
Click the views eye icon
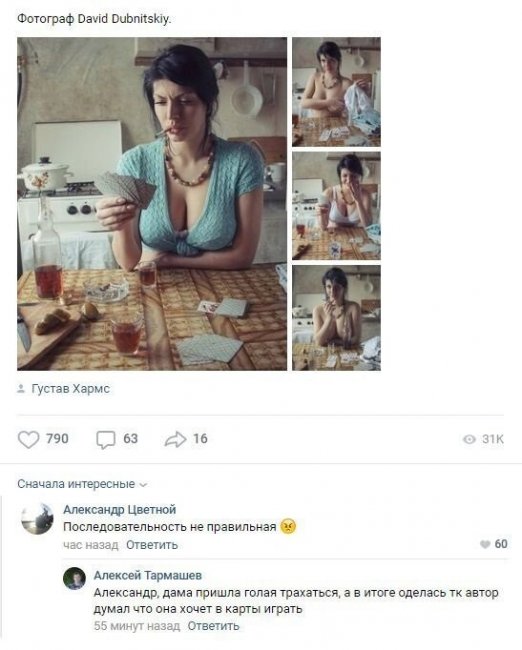tap(469, 439)
